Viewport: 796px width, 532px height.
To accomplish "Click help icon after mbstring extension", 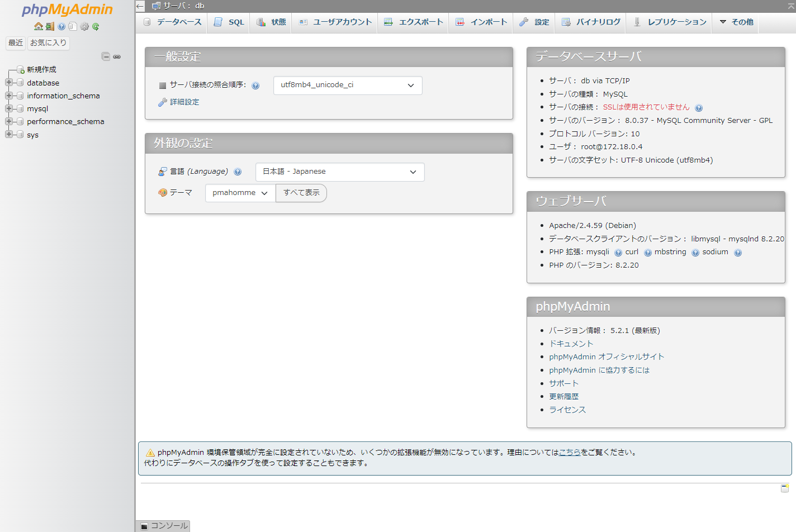I will click(x=695, y=253).
